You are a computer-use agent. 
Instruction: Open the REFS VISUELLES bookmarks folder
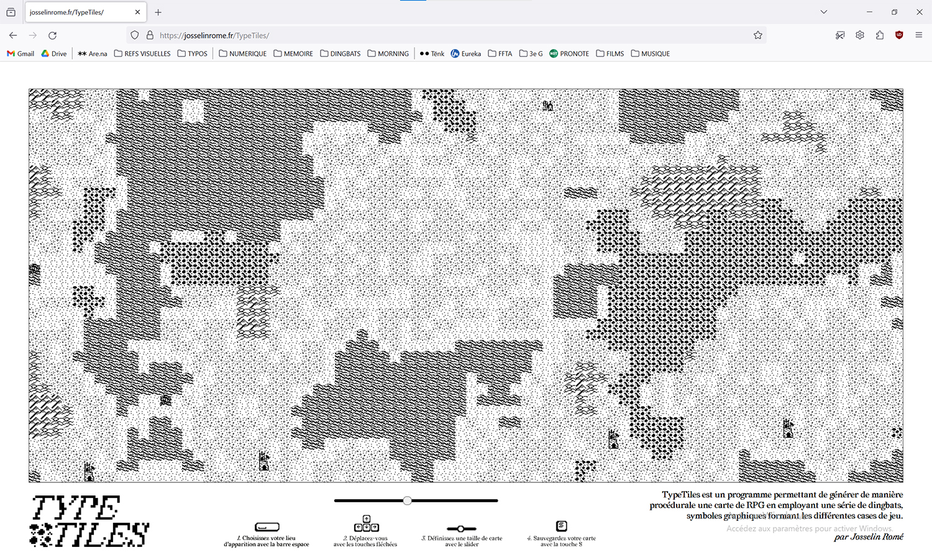pyautogui.click(x=142, y=54)
